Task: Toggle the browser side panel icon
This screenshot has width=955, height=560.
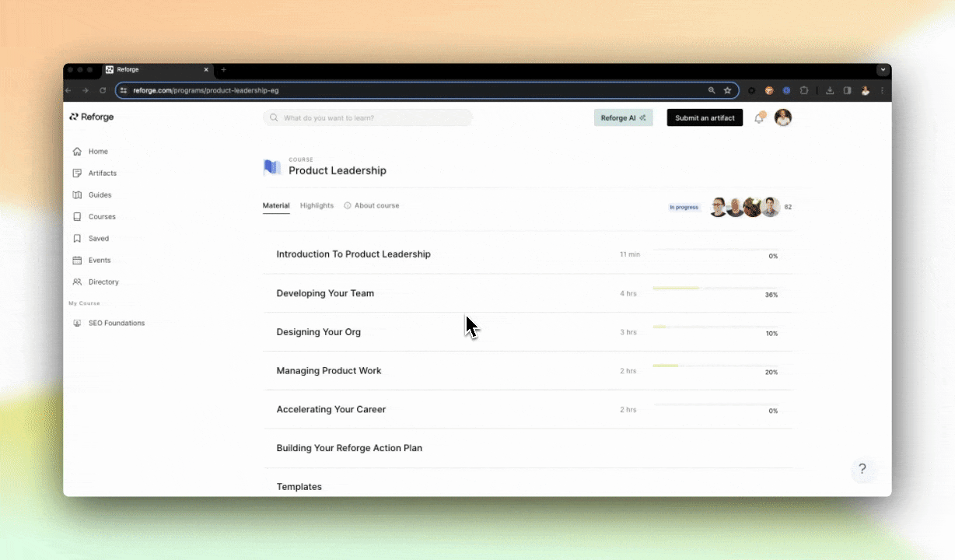Action: coord(848,90)
